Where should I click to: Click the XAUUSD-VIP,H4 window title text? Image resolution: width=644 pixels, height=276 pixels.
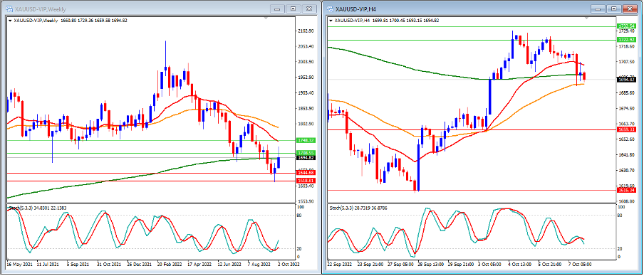(x=355, y=9)
